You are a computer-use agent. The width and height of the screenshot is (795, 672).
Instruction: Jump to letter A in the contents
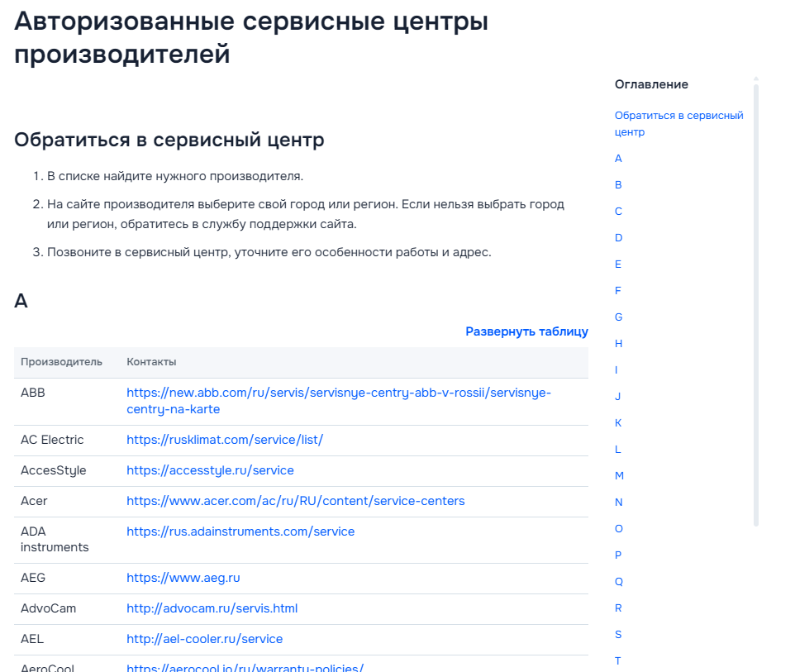pyautogui.click(x=618, y=158)
